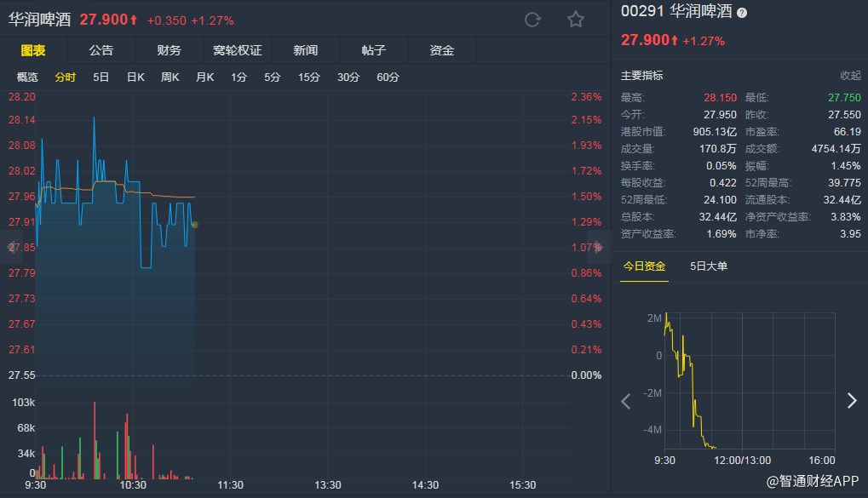This screenshot has height=498, width=868.
Task: Open the 财务 tab
Action: pyautogui.click(x=169, y=50)
